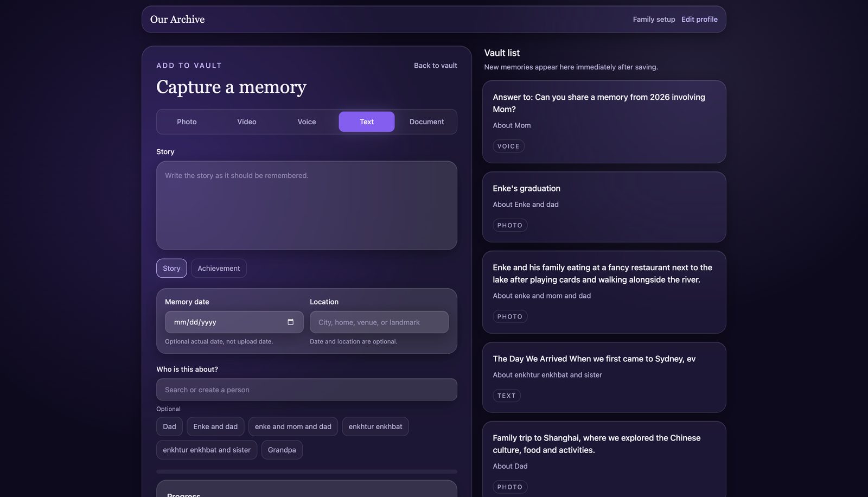Pick the Dad person chip

[169, 426]
